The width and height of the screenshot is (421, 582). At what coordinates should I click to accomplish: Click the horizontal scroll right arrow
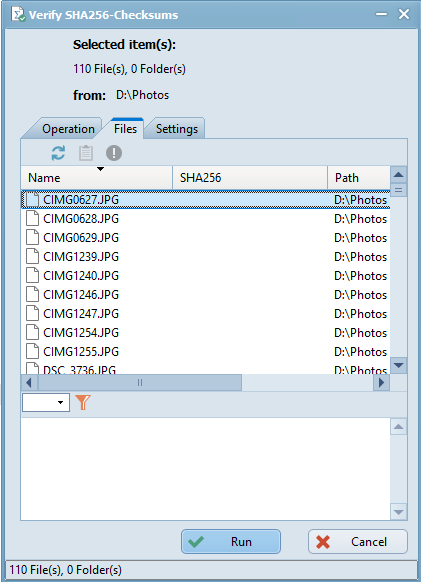point(381,382)
